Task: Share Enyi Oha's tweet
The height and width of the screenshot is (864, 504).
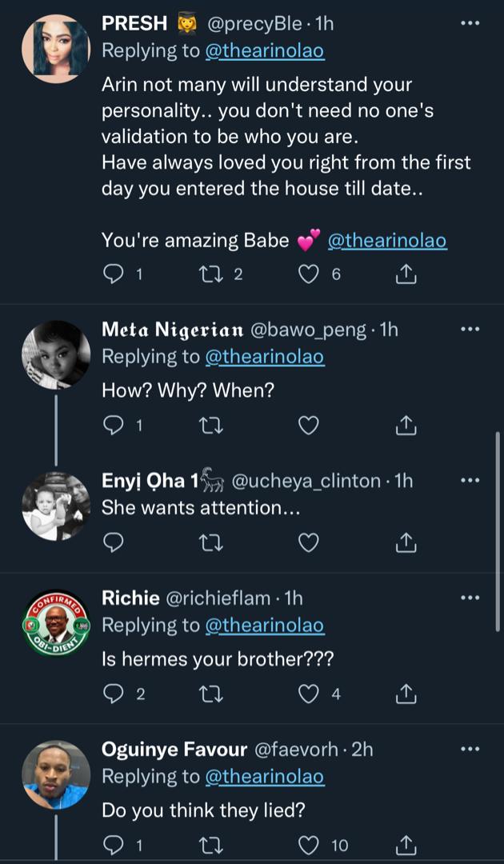Action: click(x=406, y=543)
